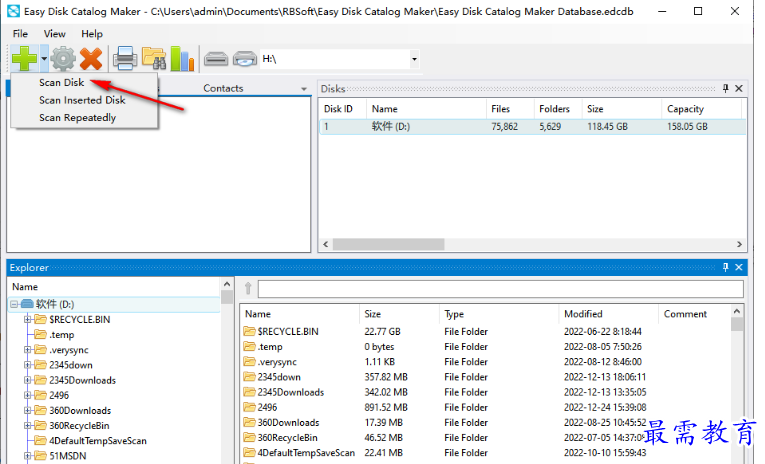Switch to the Contacts tab

pos(223,88)
